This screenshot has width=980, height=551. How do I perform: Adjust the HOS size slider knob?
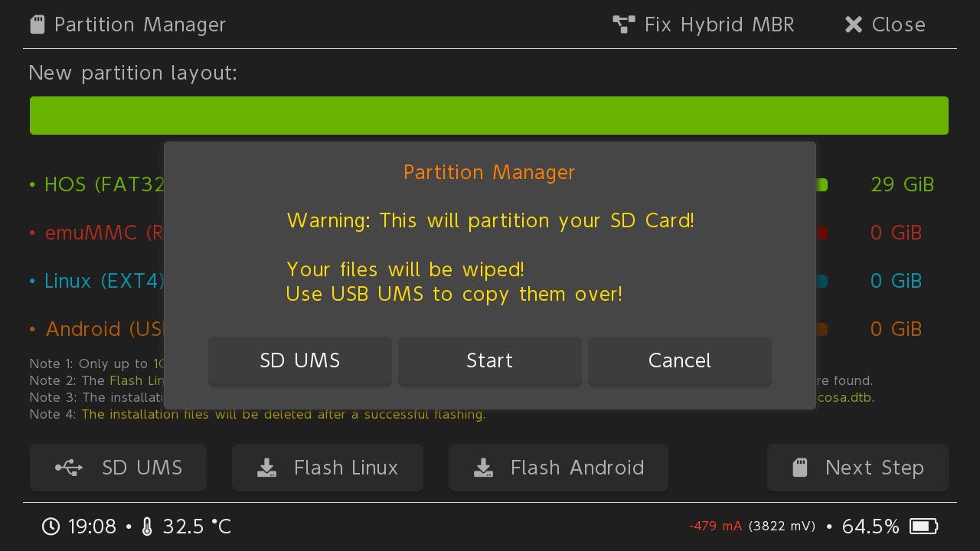[x=822, y=184]
